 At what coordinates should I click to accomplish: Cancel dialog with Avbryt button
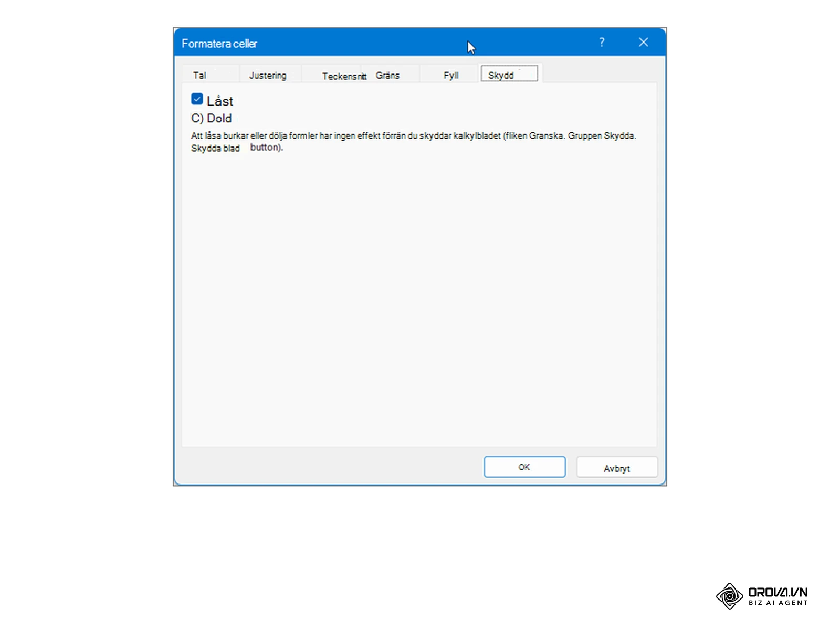tap(617, 467)
